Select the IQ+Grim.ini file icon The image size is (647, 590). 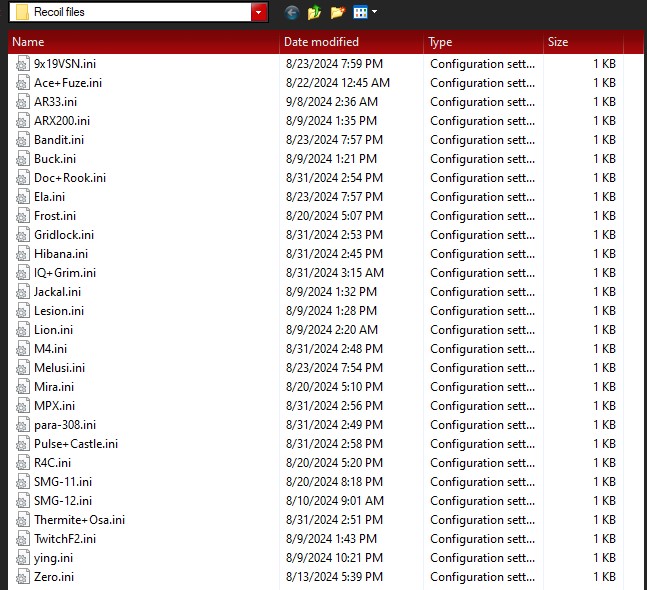23,272
